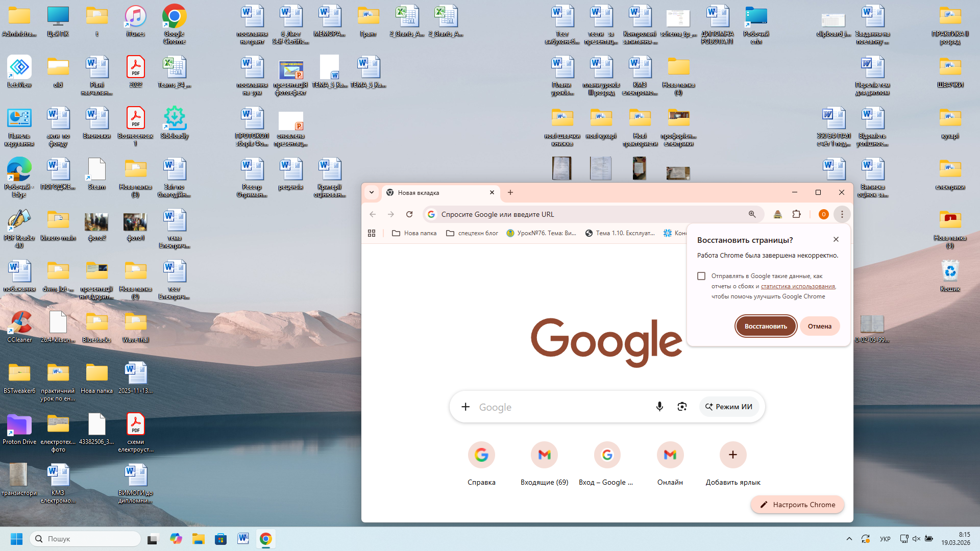This screenshot has width=980, height=551.
Task: Click the статистика использования link
Action: coord(798,286)
